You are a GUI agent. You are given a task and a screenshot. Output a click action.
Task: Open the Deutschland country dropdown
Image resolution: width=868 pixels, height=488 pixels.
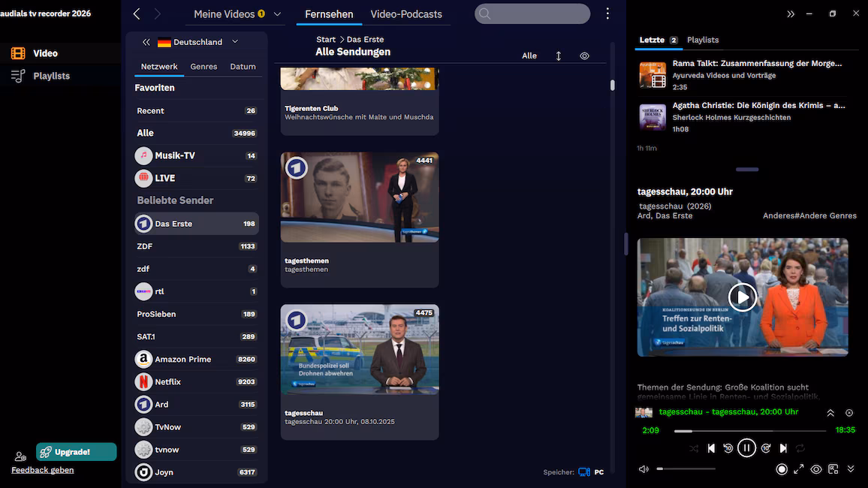coord(197,42)
